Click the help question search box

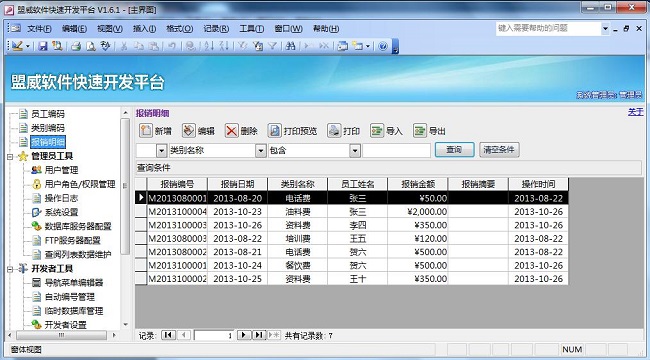[548, 29]
